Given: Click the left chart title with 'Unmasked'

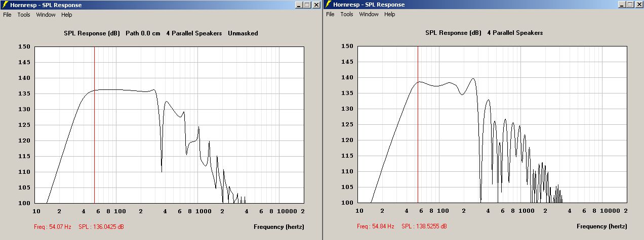Looking at the screenshot, I should (x=161, y=33).
